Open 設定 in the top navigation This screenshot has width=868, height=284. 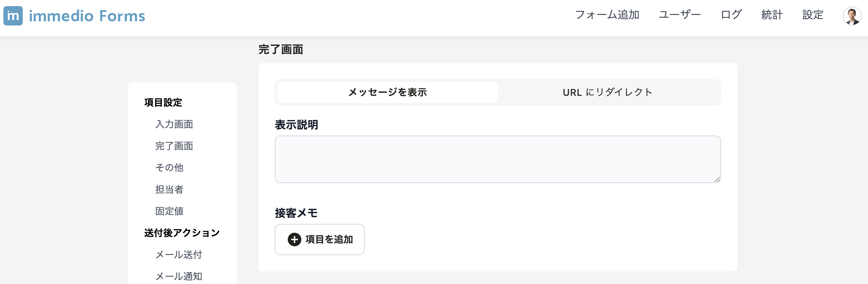pos(813,15)
